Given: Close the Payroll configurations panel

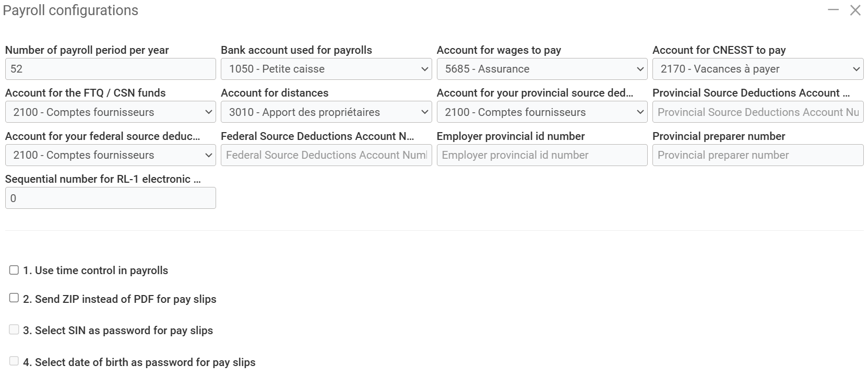Looking at the screenshot, I should click(x=855, y=10).
